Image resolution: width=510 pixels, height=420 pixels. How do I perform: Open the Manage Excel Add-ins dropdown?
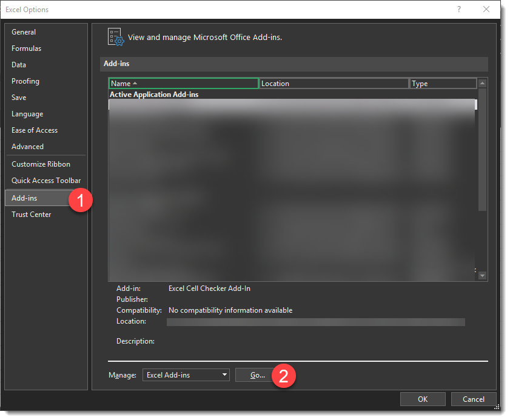click(186, 375)
